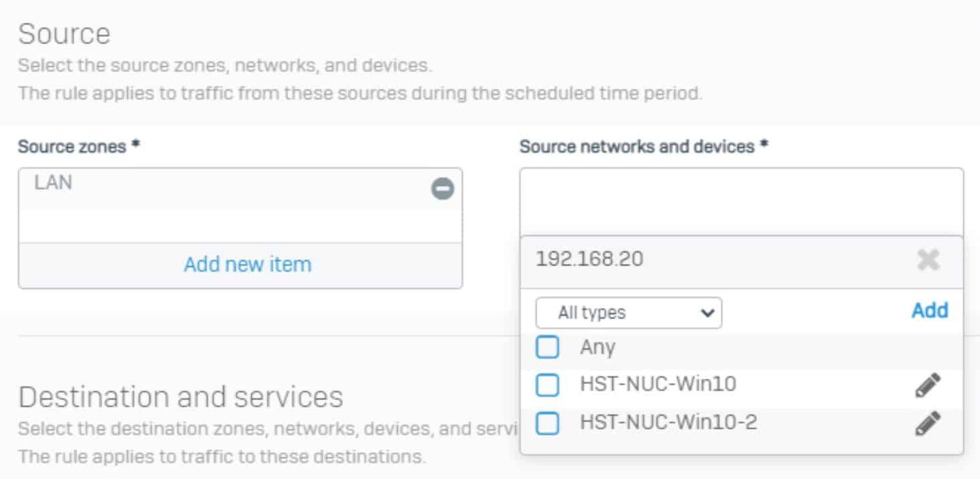Select the HST-NUC-Win10-2 checkbox

coord(547,424)
